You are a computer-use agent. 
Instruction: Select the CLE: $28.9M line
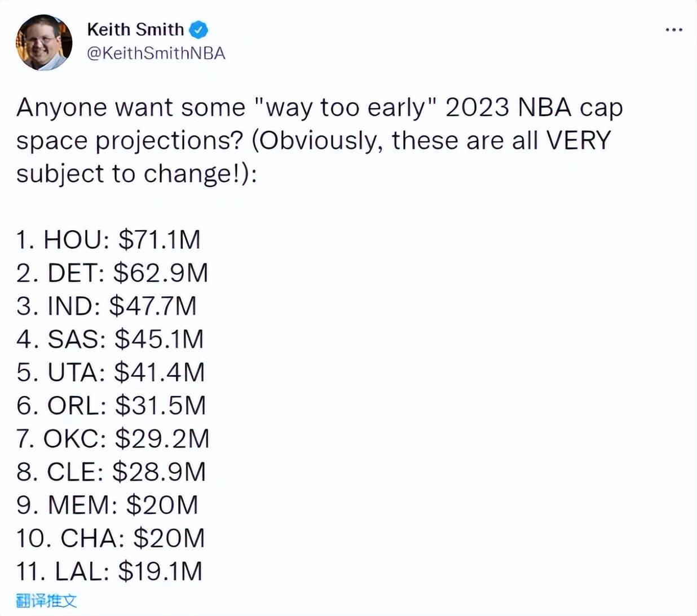[111, 472]
